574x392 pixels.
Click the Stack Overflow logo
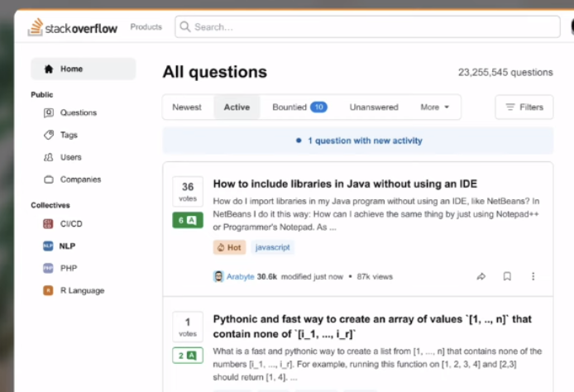click(73, 27)
